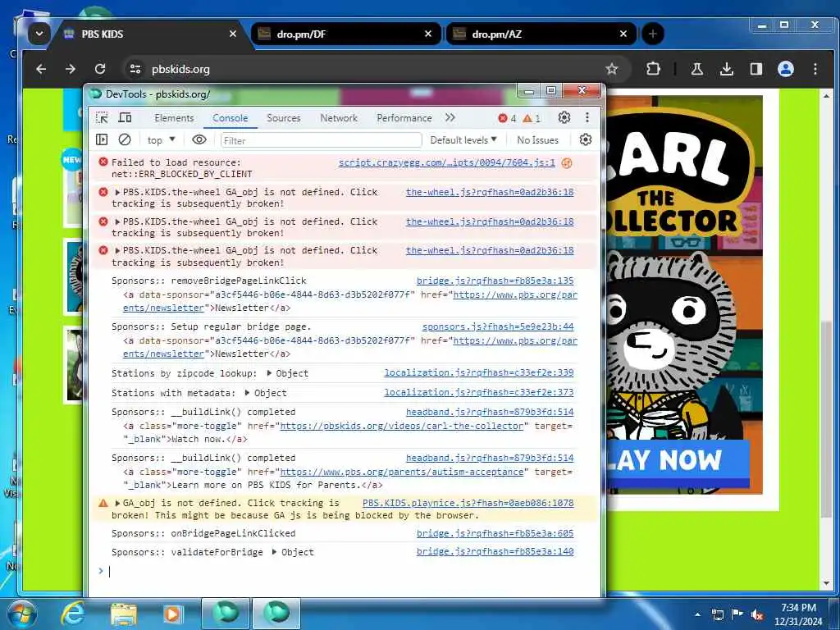
Task: Open Chrome Labs flask icon
Action: (697, 69)
